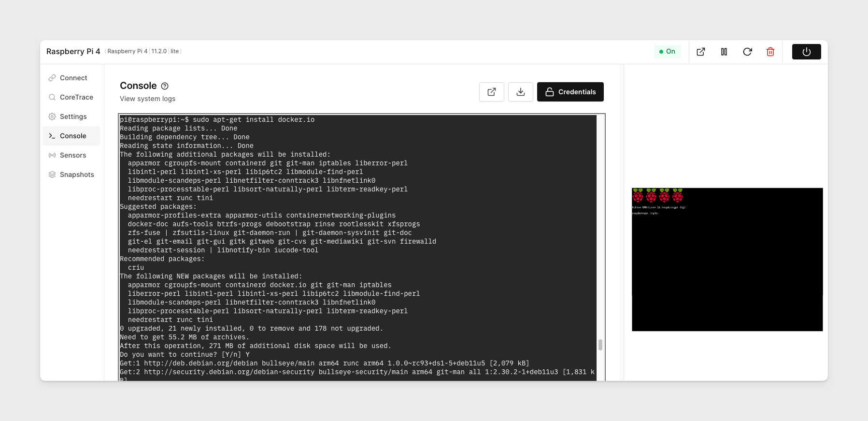868x421 pixels.
Task: Go to Settings in the sidebar
Action: click(x=71, y=116)
